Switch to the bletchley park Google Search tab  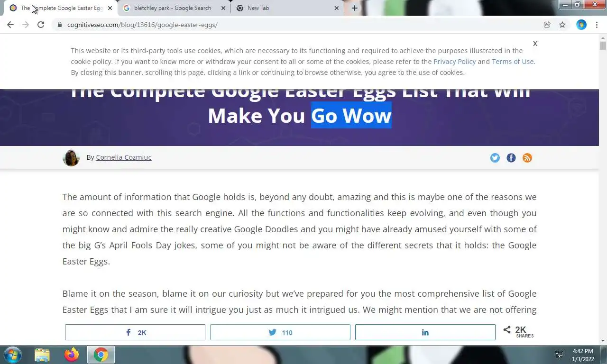pyautogui.click(x=173, y=8)
